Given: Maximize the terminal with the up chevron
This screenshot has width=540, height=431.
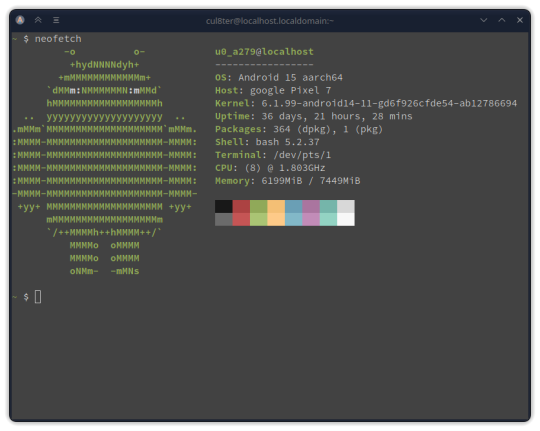Looking at the screenshot, I should 502,20.
